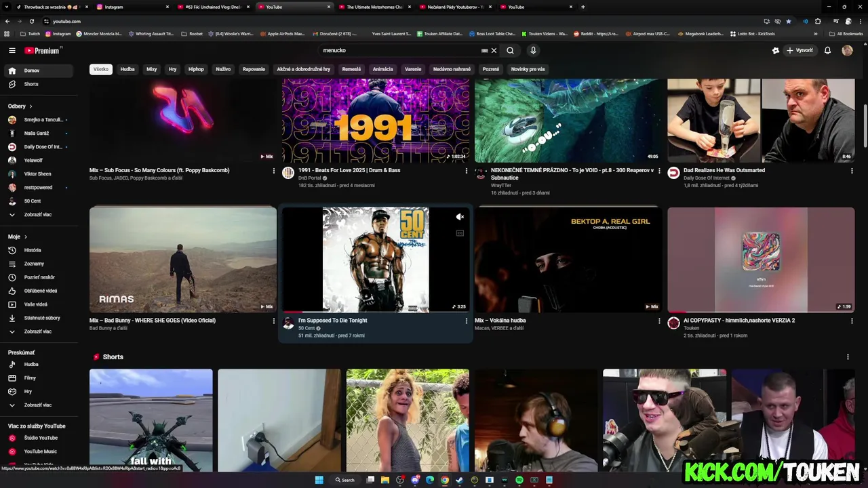The width and height of the screenshot is (868, 488).
Task: Open the 50 Cent subscription channel
Action: pos(39,201)
